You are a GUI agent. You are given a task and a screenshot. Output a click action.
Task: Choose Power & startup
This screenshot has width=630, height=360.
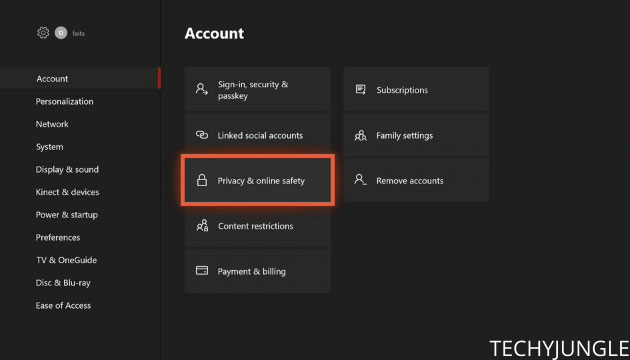(67, 215)
